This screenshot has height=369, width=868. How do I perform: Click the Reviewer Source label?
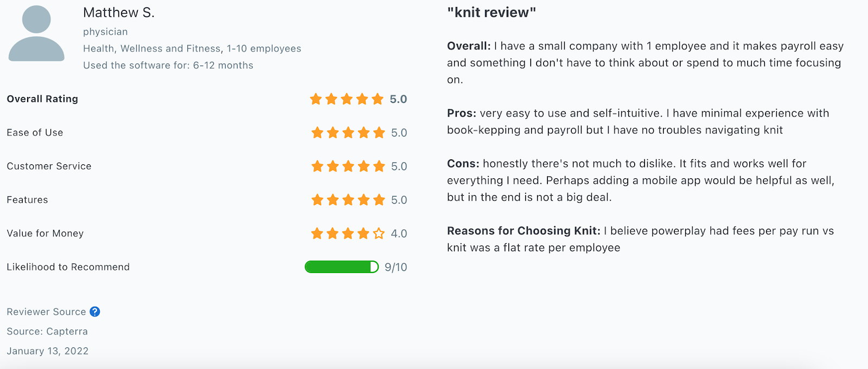coord(46,312)
